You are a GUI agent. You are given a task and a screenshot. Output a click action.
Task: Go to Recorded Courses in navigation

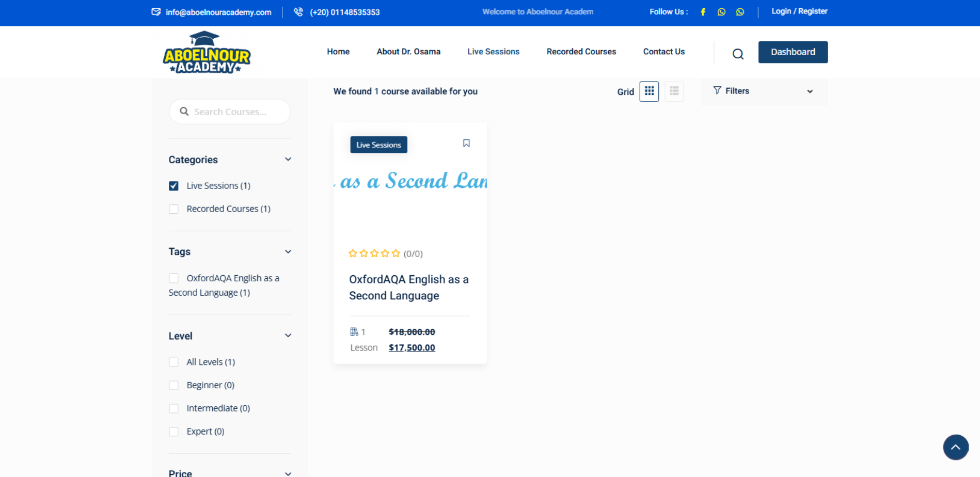581,52
